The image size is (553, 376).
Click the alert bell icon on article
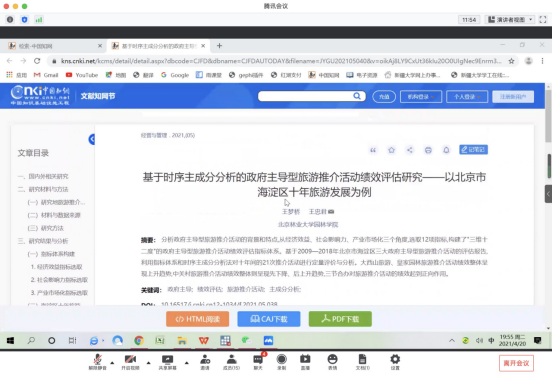[x=446, y=150]
